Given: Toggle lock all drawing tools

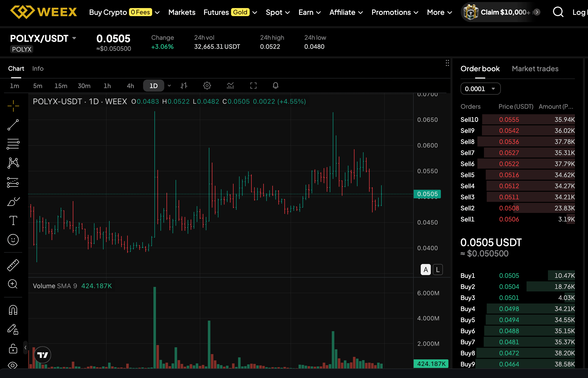Looking at the screenshot, I should coord(13,349).
